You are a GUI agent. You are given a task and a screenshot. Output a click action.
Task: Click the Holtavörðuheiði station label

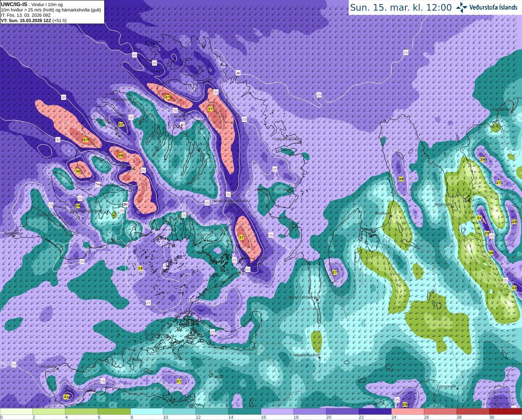click(x=306, y=355)
